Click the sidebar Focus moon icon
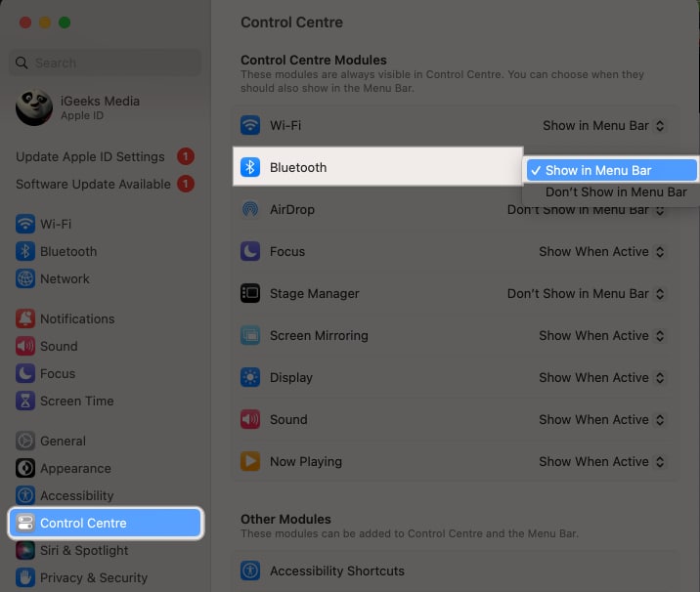This screenshot has width=700, height=592. (25, 373)
